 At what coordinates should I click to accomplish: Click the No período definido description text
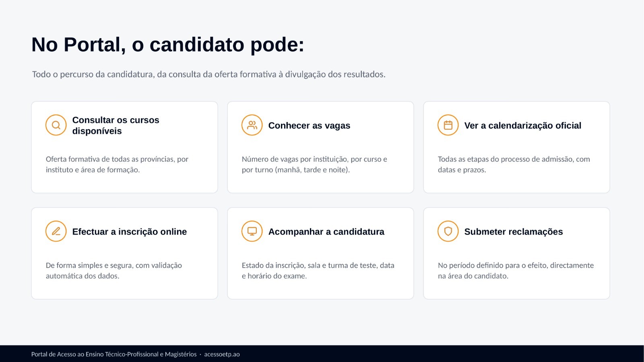pos(516,271)
